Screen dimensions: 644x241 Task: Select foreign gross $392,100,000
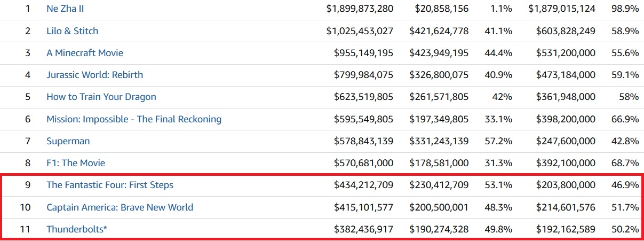[566, 163]
